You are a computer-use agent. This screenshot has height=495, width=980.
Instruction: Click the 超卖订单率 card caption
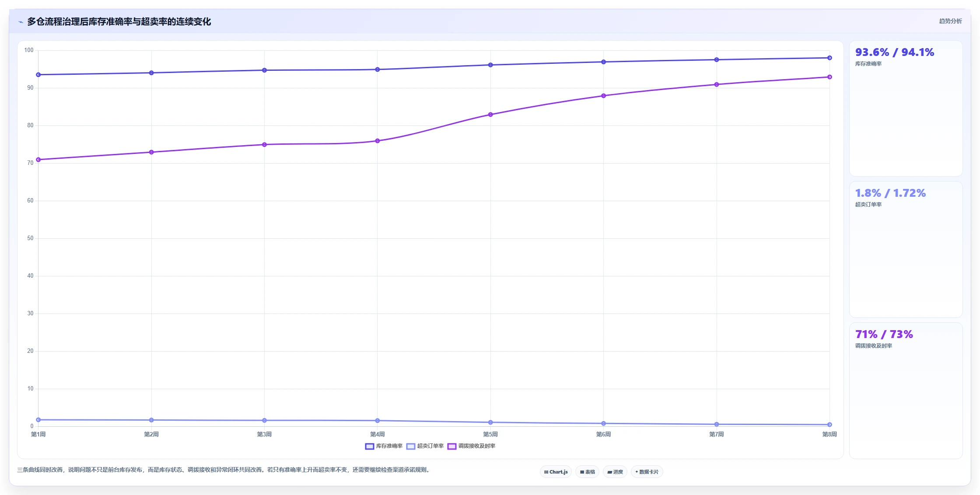pyautogui.click(x=868, y=205)
